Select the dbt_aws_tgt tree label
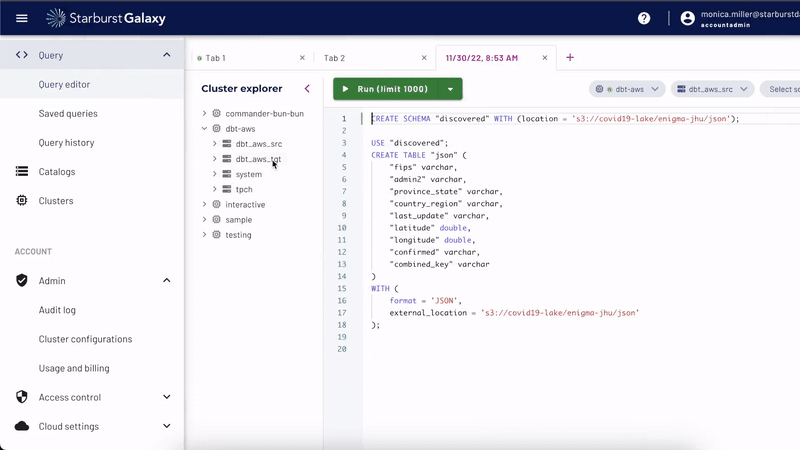Image resolution: width=800 pixels, height=450 pixels. (x=258, y=159)
